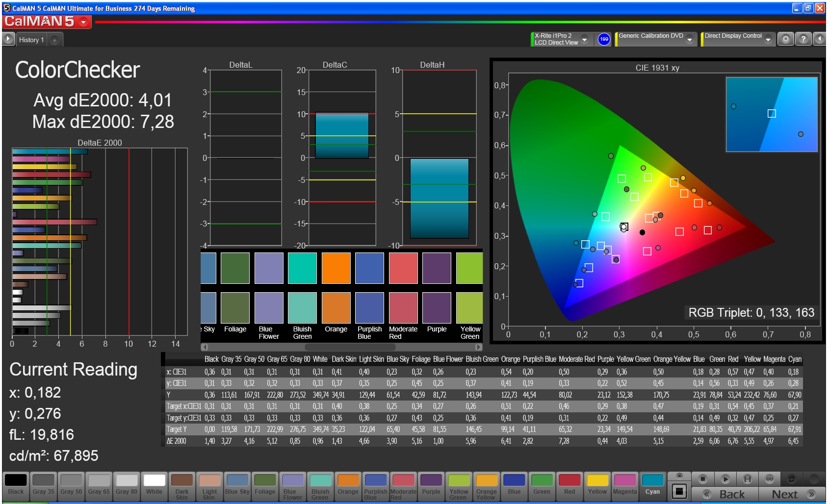Click the single read bracket icon
828x504 pixels.
click(x=748, y=479)
